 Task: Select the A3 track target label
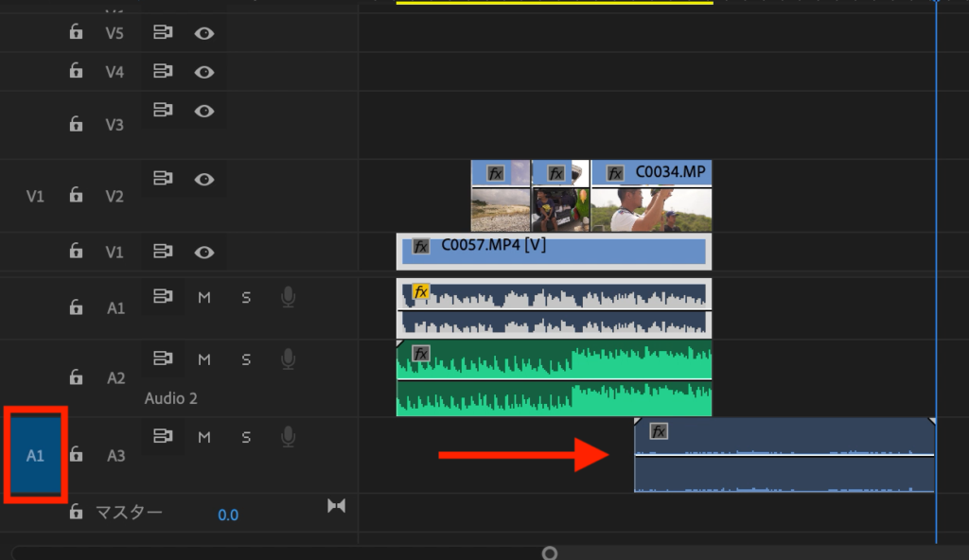(115, 456)
